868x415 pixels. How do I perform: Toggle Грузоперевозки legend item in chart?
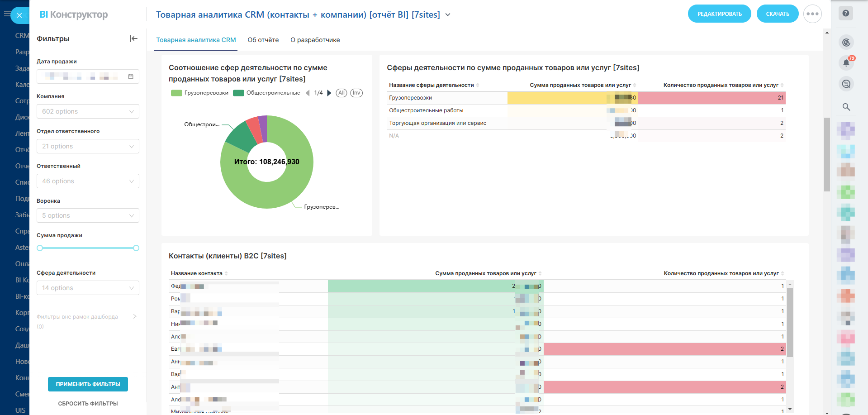coord(200,93)
